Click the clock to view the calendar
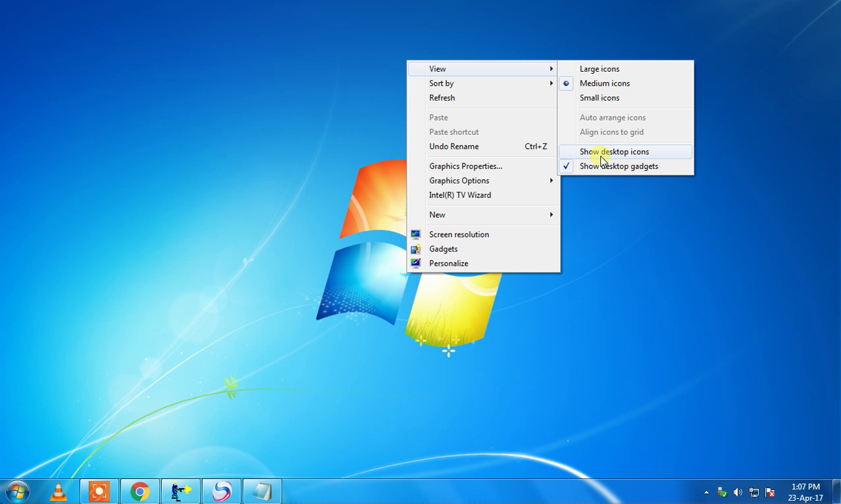The image size is (841, 504). (804, 491)
